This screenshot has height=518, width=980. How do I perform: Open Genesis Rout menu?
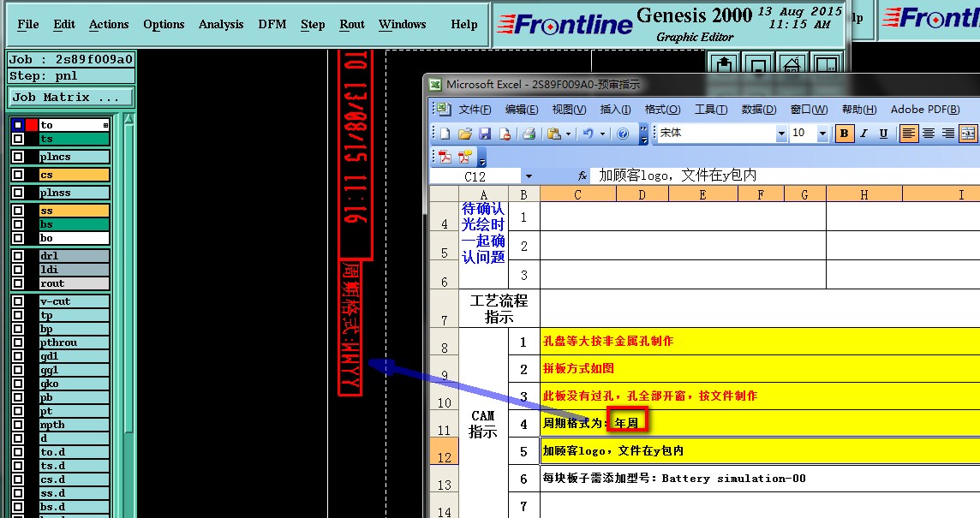click(352, 24)
